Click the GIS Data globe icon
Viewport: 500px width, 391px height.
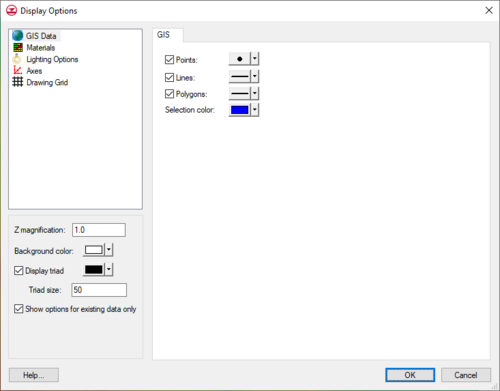coord(17,35)
